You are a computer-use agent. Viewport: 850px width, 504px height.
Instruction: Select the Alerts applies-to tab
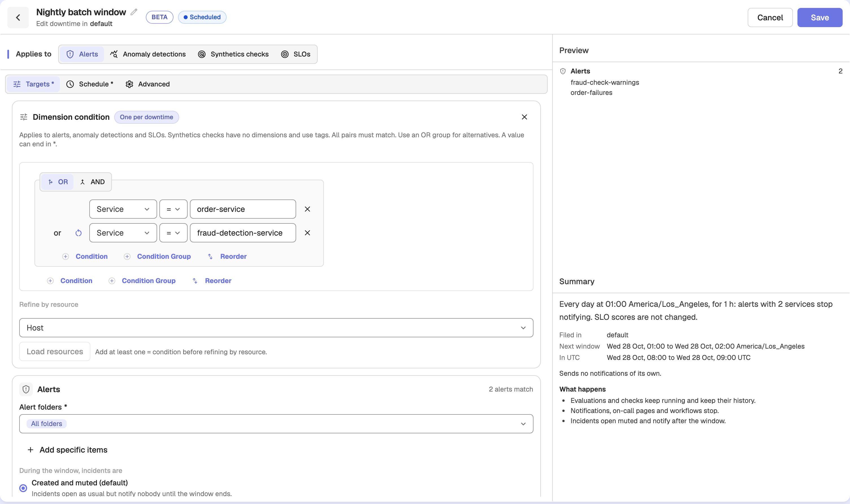(82, 54)
